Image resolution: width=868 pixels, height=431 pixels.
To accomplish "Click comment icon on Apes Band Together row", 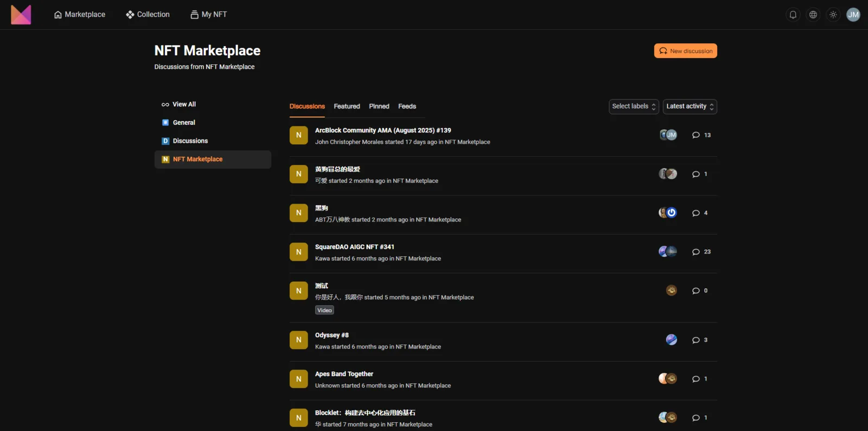I will 696,379.
